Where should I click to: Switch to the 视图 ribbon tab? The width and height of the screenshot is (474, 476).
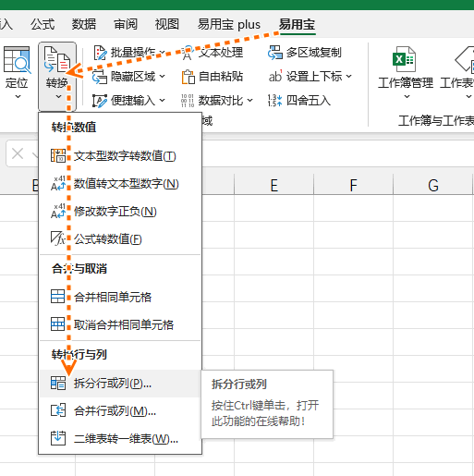pos(167,24)
